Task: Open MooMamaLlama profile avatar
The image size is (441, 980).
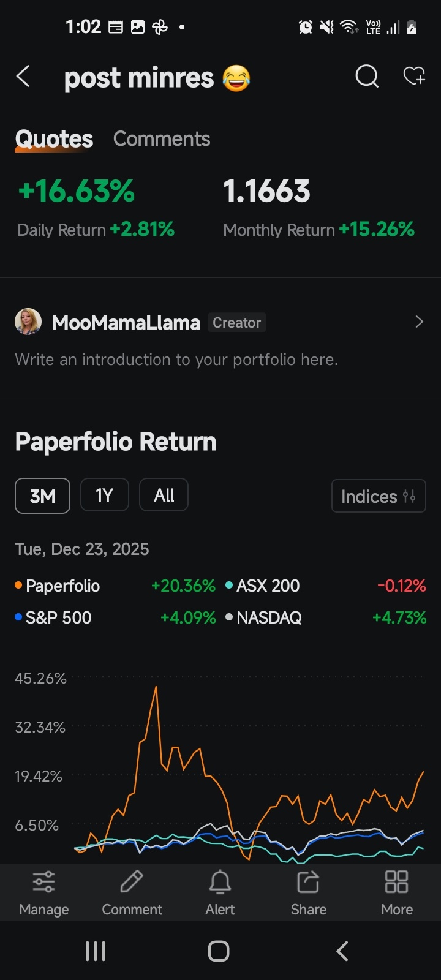Action: click(x=28, y=322)
